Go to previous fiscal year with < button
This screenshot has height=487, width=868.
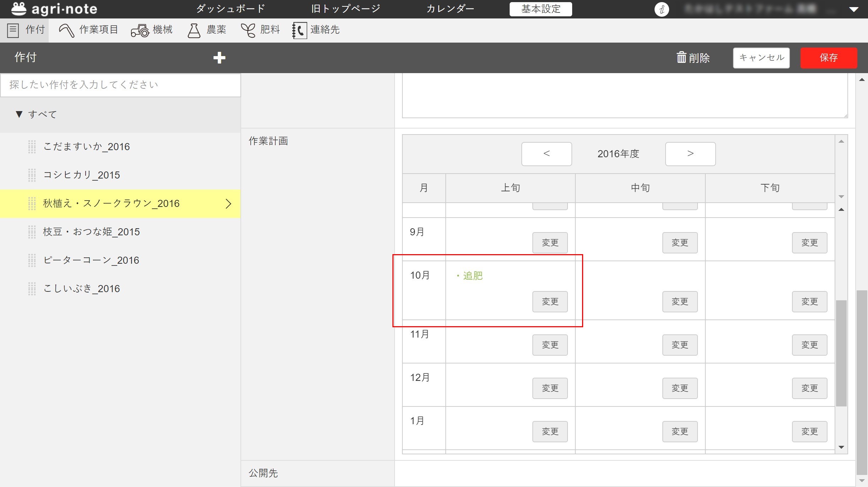547,154
